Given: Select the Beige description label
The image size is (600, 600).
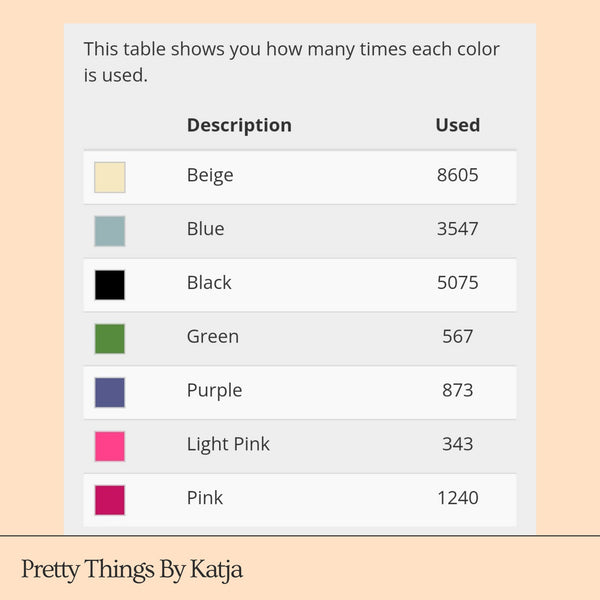Looking at the screenshot, I should coord(210,175).
